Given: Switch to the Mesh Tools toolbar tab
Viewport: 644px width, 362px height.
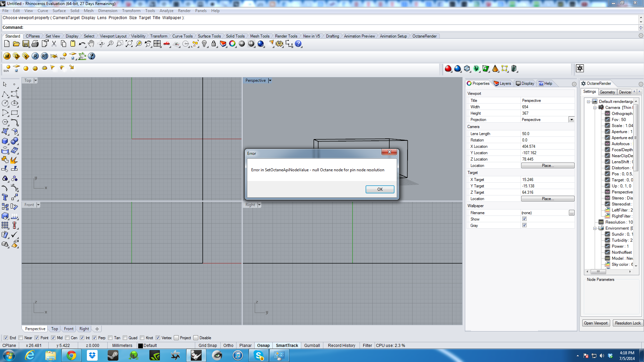Looking at the screenshot, I should click(260, 36).
